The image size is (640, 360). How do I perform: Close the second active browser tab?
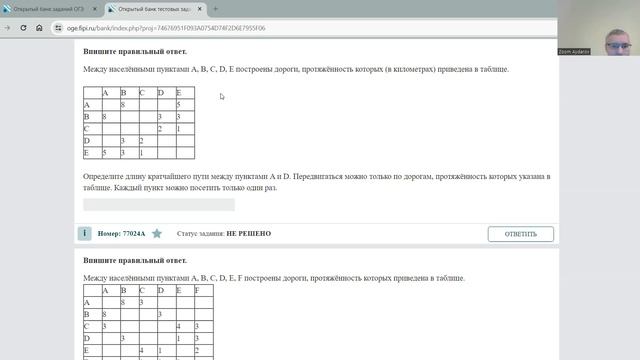point(200,9)
